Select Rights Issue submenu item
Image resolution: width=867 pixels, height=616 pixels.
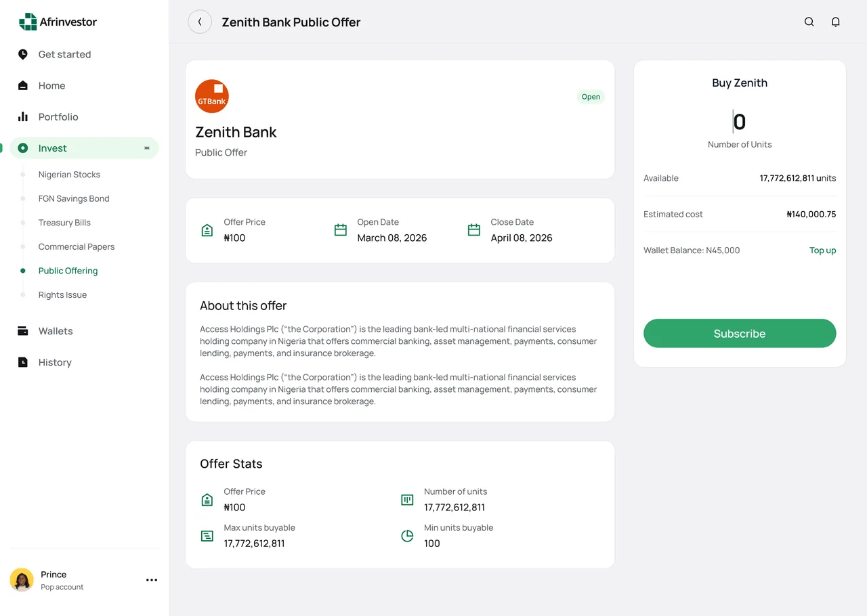coord(62,294)
